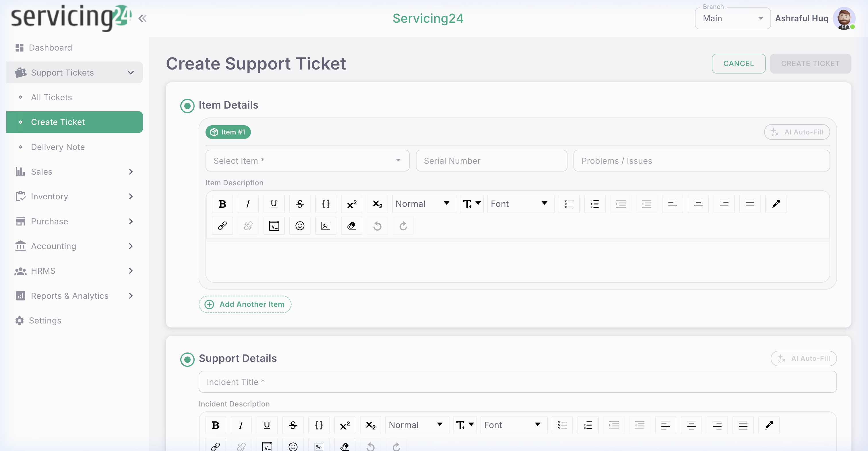Open Normal block type dropdown in Incident Description

[417, 425]
